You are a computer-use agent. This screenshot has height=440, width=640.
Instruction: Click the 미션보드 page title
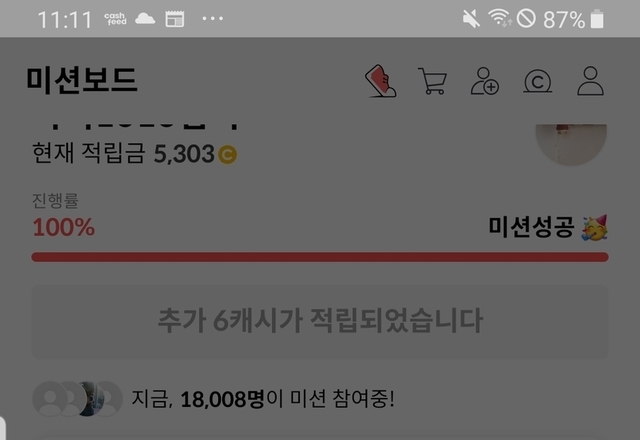point(82,80)
